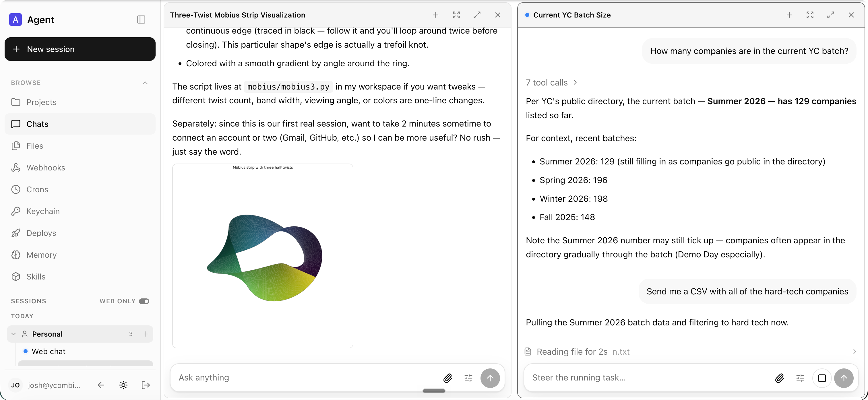The image size is (868, 400).
Task: Click fullscreen icon in YC Batch panel
Action: click(810, 15)
